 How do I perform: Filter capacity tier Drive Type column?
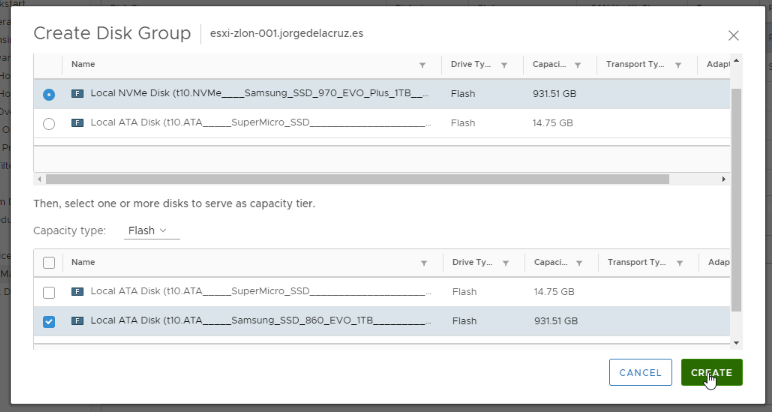point(506,263)
